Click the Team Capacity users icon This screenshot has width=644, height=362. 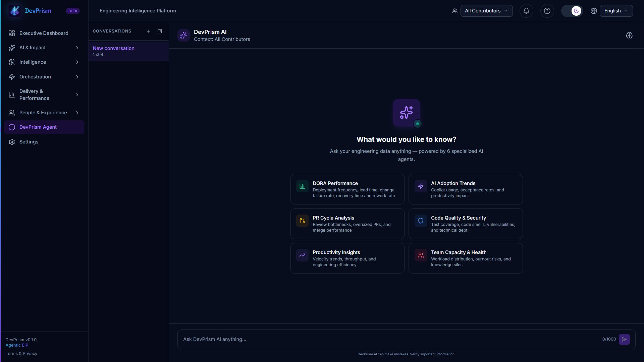click(x=421, y=255)
